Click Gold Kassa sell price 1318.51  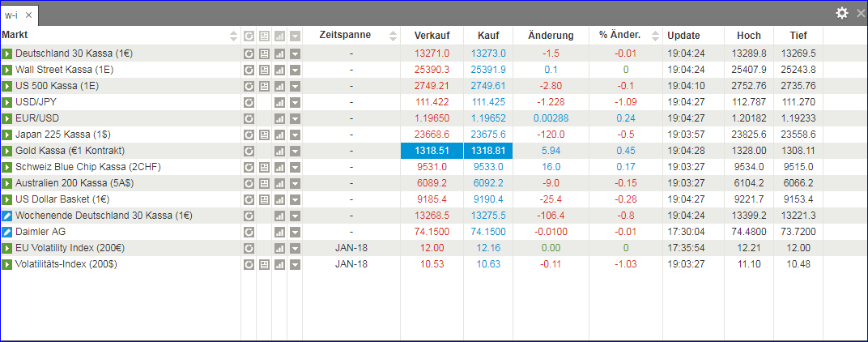pyautogui.click(x=432, y=151)
